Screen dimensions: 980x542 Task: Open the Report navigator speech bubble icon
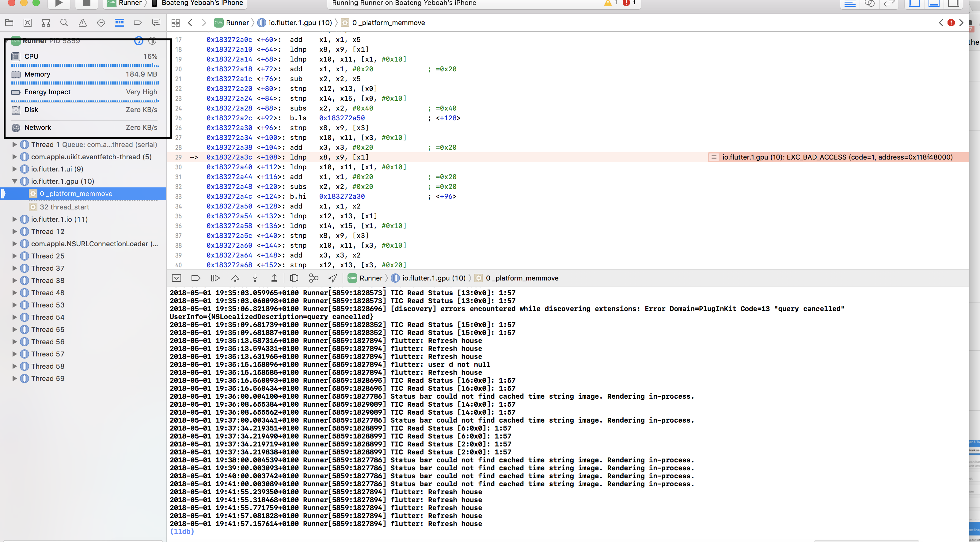click(156, 22)
